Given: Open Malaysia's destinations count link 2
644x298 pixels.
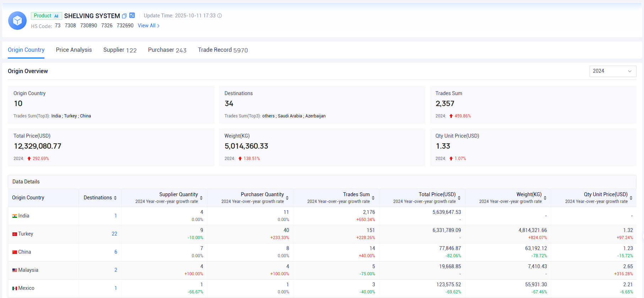Looking at the screenshot, I should 116,270.
